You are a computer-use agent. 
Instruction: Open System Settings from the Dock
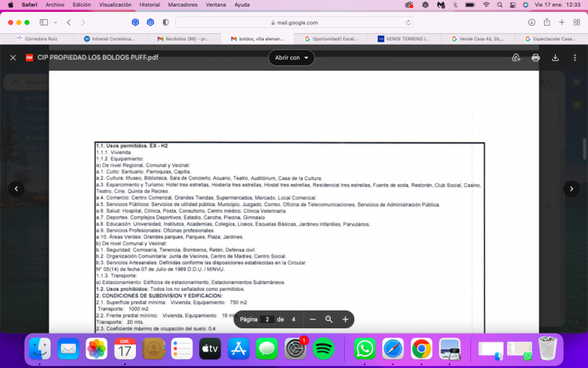295,349
